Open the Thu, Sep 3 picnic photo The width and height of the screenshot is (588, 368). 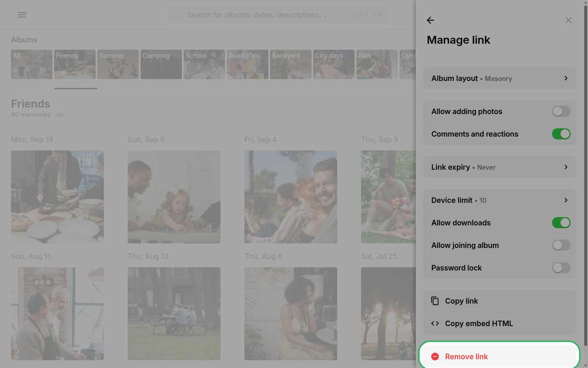coord(388,197)
